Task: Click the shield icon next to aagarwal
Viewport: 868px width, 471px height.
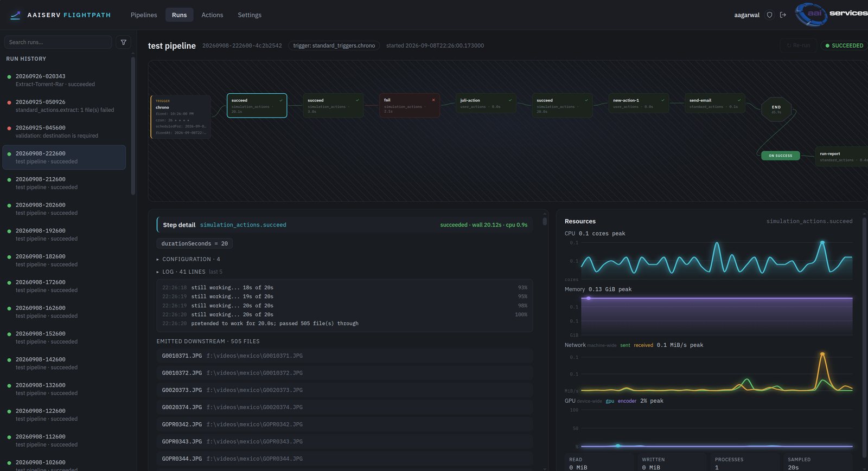Action: [769, 15]
